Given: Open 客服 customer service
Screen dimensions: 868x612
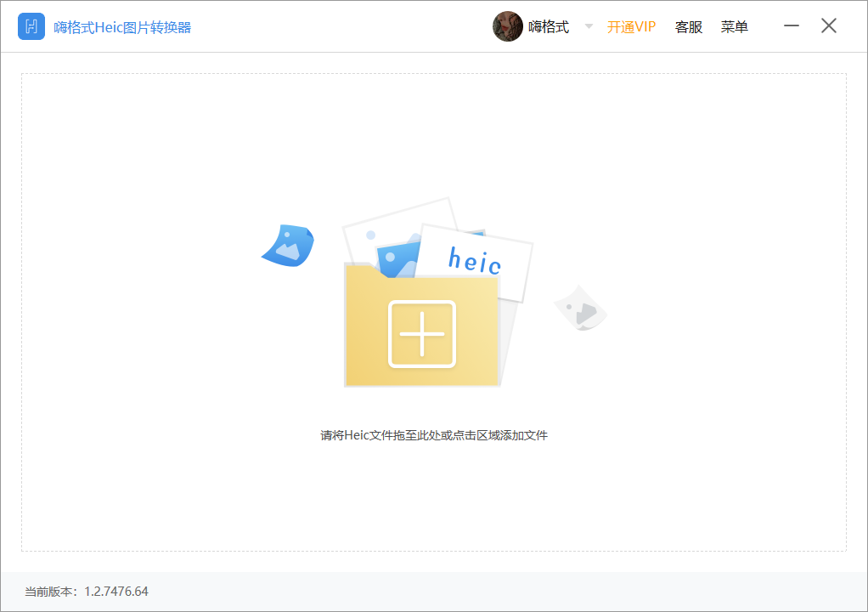Looking at the screenshot, I should 689,26.
